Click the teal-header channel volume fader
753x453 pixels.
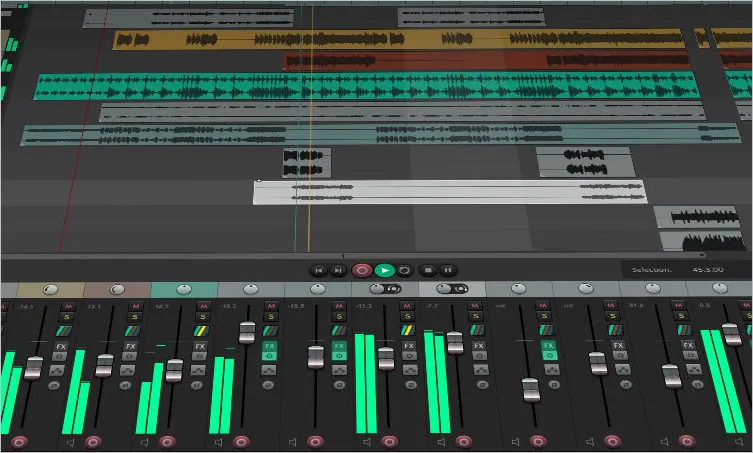click(x=174, y=370)
